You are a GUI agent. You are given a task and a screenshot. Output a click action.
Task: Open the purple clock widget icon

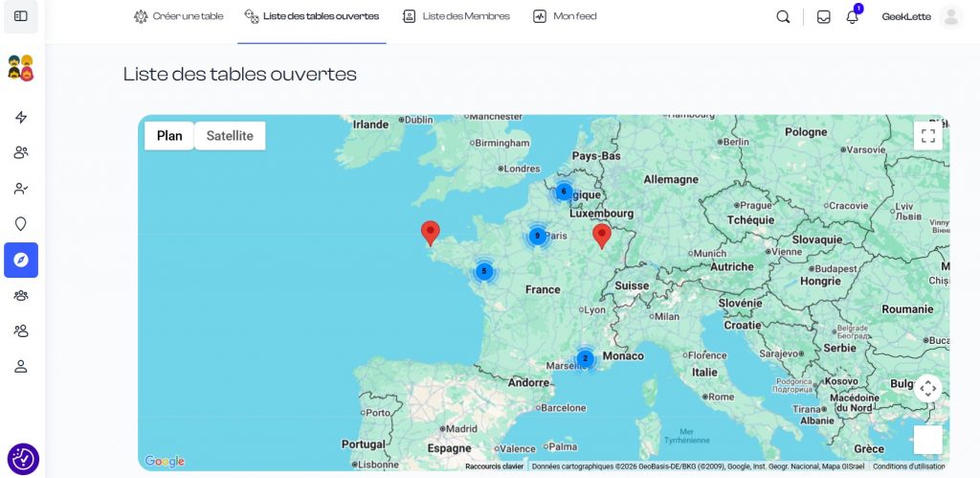click(x=23, y=459)
